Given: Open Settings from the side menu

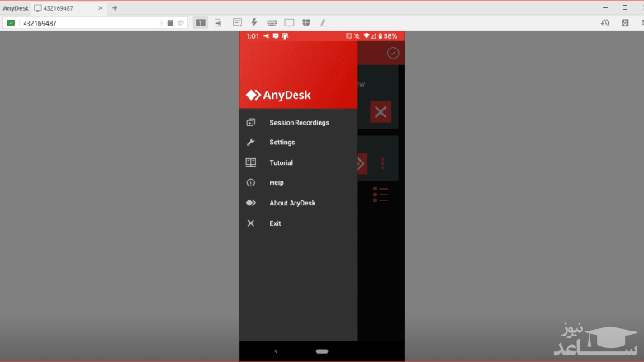Looking at the screenshot, I should pos(282,143).
